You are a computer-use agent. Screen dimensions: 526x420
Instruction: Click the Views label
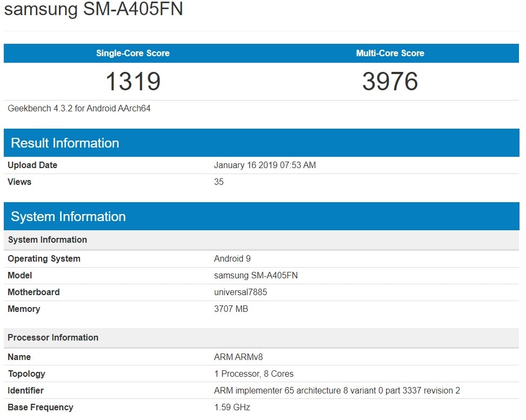(19, 182)
